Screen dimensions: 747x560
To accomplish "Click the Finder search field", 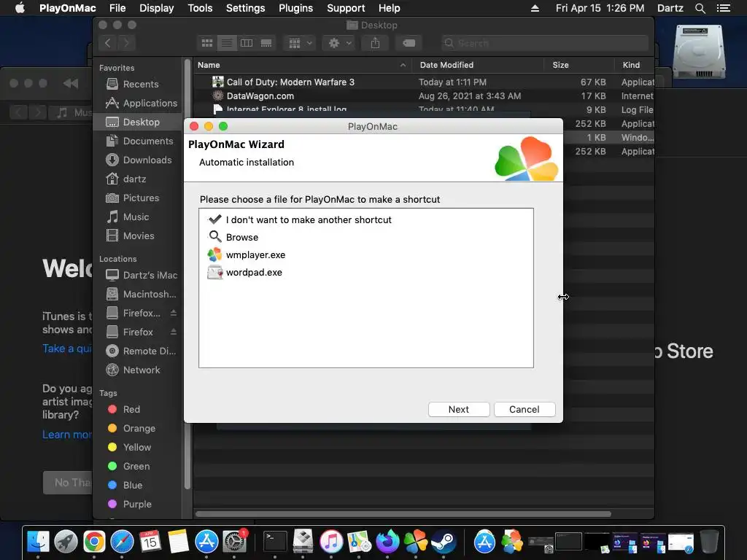I will 544,43.
